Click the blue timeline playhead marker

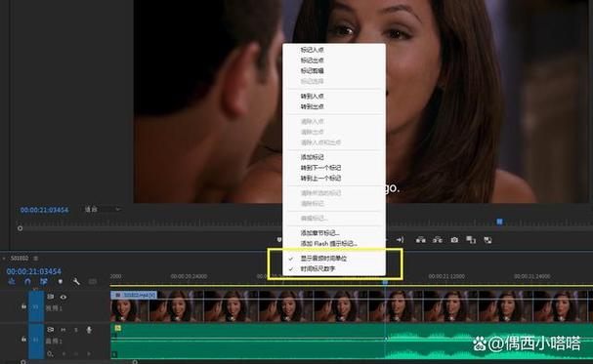[385, 282]
